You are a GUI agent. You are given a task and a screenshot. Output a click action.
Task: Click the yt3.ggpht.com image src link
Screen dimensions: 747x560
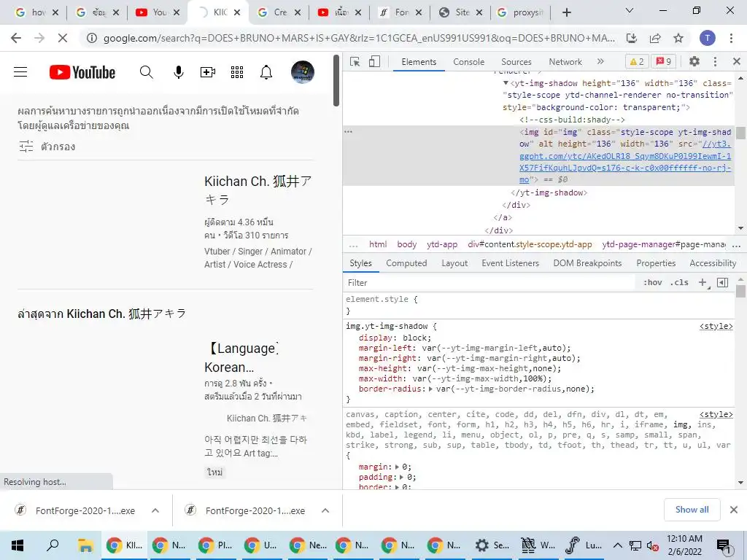click(x=625, y=162)
